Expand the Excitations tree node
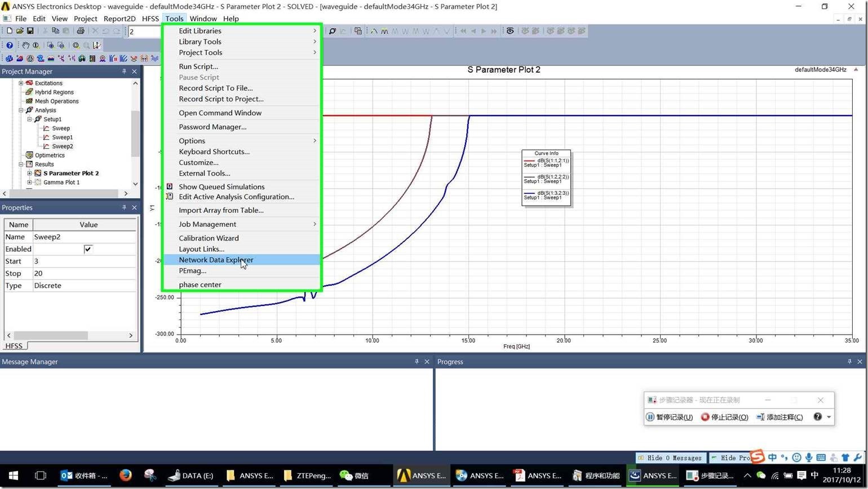The height and width of the screenshot is (489, 868). pyautogui.click(x=21, y=83)
